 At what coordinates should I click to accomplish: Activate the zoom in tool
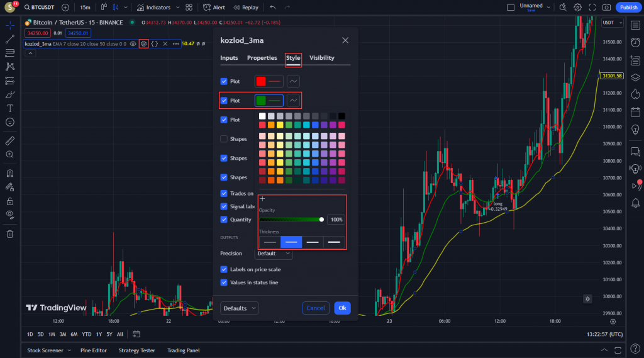pyautogui.click(x=10, y=155)
